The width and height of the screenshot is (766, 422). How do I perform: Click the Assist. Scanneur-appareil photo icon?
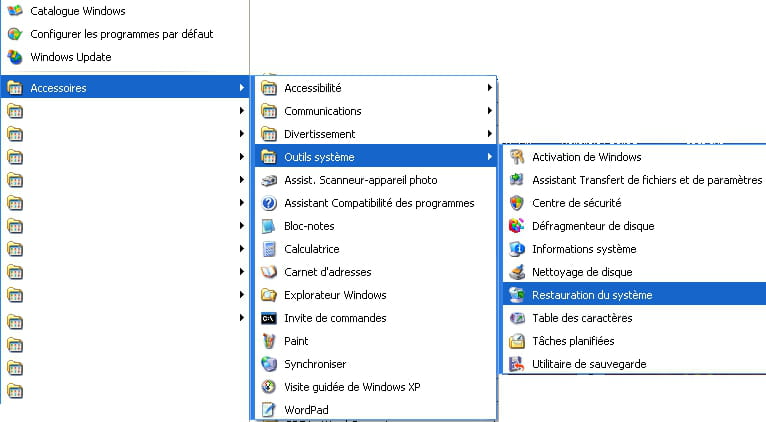269,180
